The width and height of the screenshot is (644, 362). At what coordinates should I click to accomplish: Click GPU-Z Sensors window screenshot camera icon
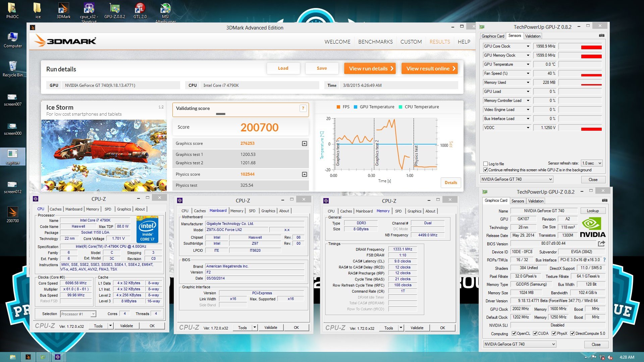pos(602,36)
